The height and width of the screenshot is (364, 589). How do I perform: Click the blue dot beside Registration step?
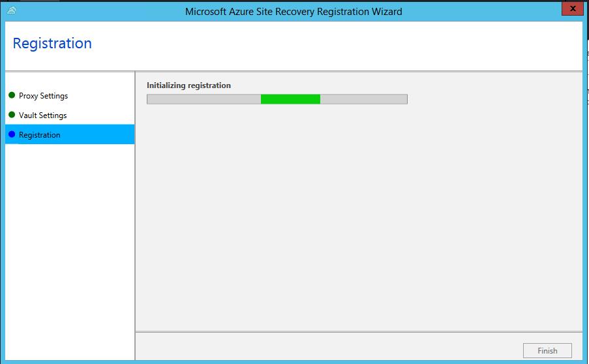[x=12, y=134]
